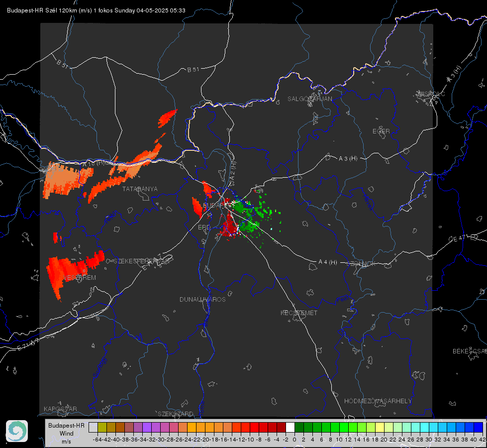This screenshot has width=487, height=448.
Task: Click the 'Budapest-HR Wind m/s' legend title
Action: (67, 433)
